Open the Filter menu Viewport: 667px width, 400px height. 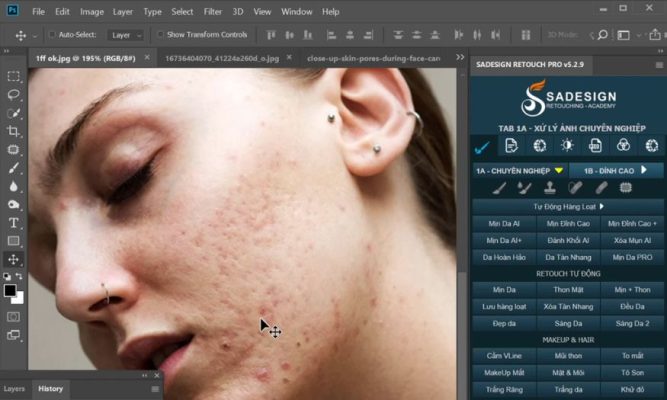click(212, 12)
